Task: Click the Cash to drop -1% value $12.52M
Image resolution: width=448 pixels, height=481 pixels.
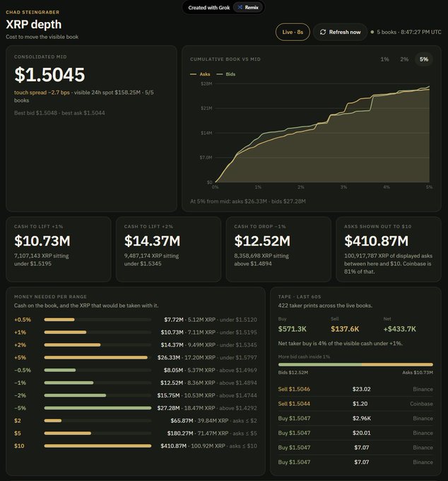Action: pos(262,240)
